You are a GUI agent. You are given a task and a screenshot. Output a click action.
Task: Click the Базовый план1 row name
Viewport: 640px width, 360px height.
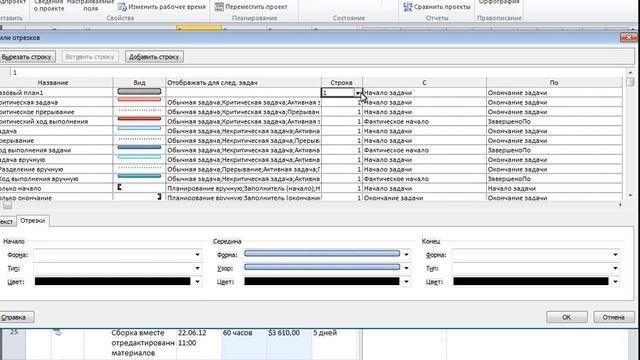click(21, 93)
